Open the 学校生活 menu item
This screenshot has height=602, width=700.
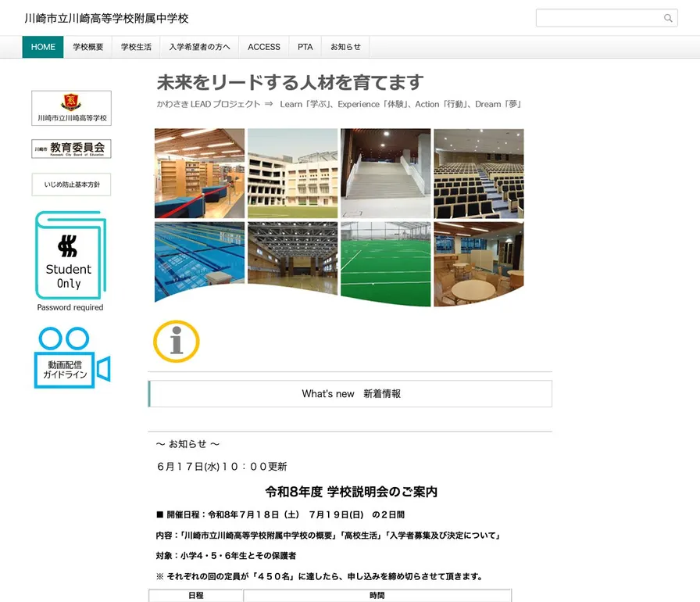click(136, 47)
